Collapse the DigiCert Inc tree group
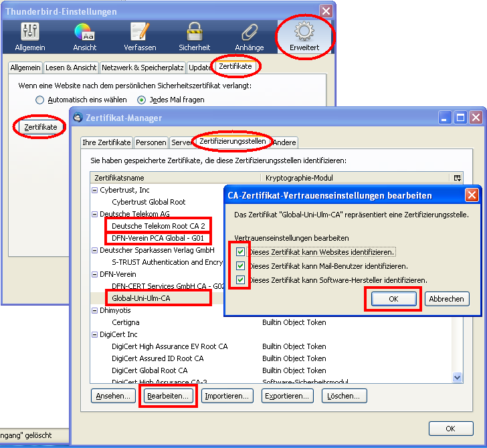This screenshot has width=487, height=448. click(x=95, y=334)
